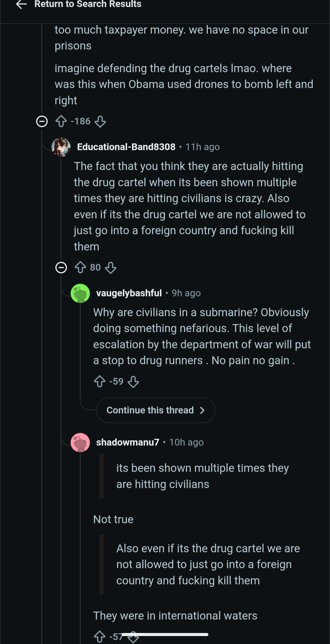The width and height of the screenshot is (330, 644).
Task: Downvote the comment scored -186
Action: 100,122
